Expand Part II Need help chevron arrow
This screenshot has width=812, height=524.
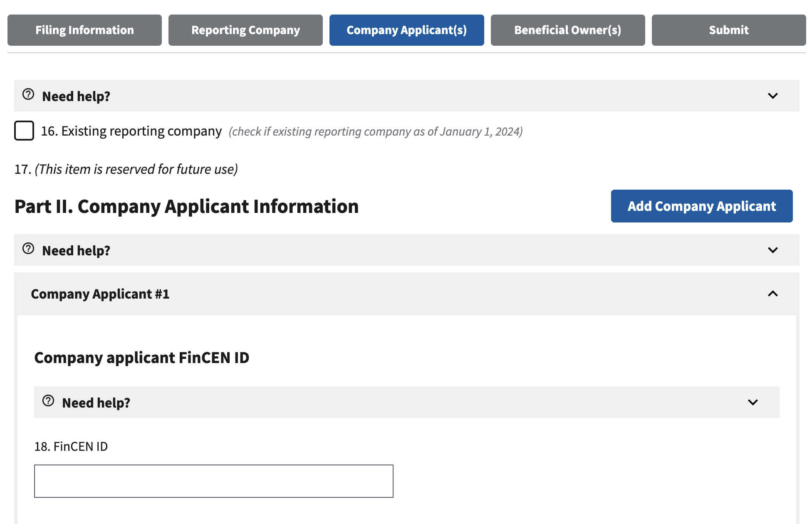pos(772,250)
